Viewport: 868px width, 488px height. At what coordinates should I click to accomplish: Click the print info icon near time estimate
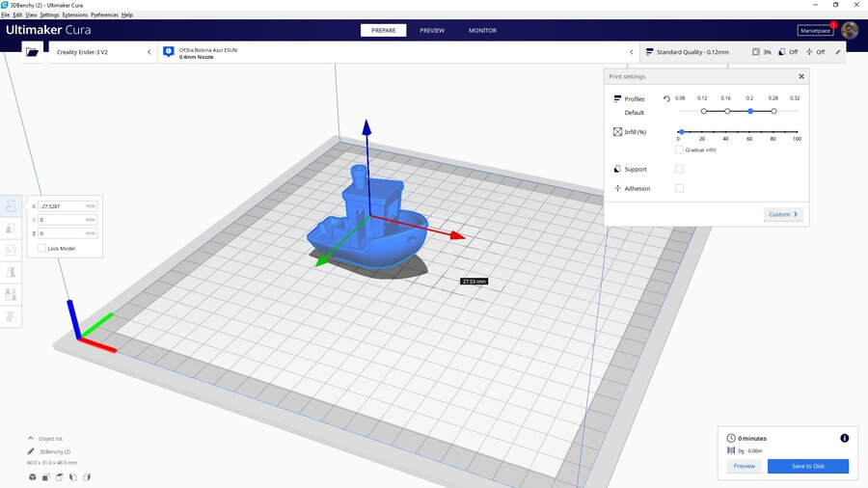pos(844,438)
